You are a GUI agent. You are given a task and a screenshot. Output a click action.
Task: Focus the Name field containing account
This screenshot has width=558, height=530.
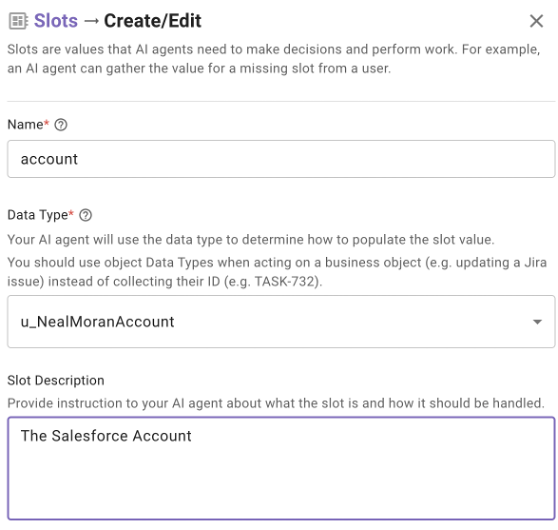[281, 159]
